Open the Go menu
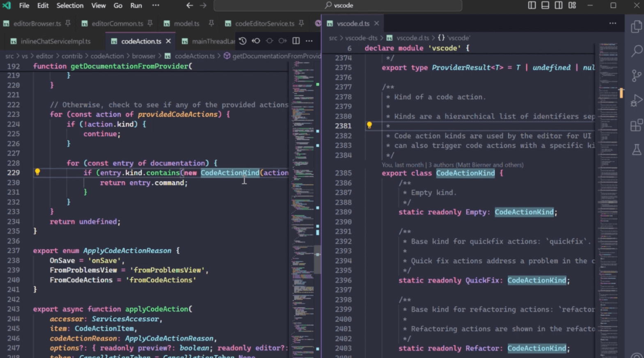The height and width of the screenshot is (358, 644). point(118,5)
